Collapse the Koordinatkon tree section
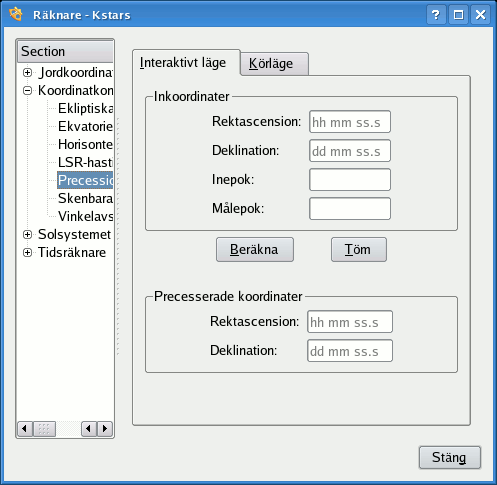This screenshot has height=485, width=497. point(27,90)
